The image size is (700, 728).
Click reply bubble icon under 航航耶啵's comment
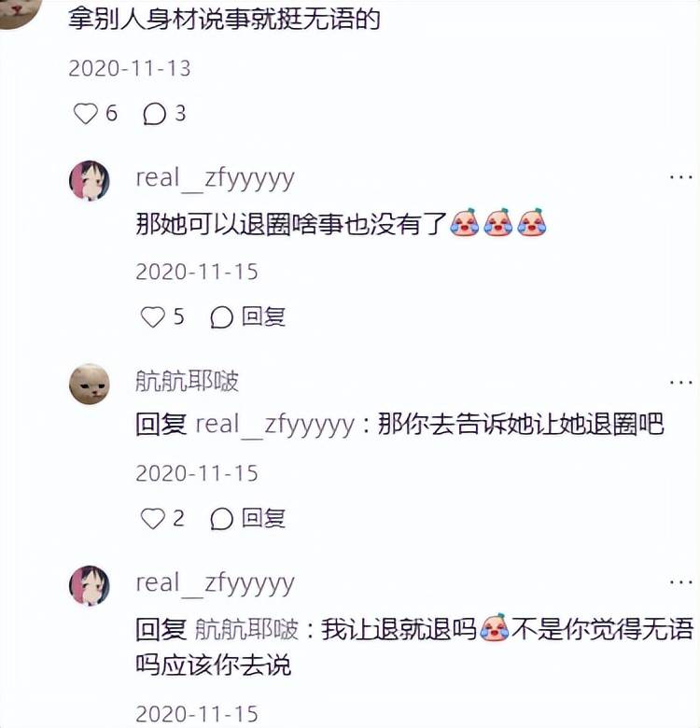pyautogui.click(x=221, y=519)
